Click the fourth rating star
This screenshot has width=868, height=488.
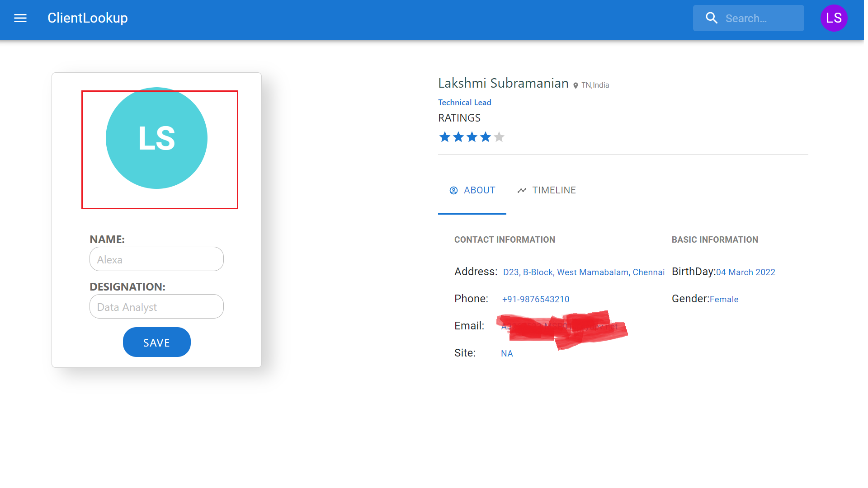click(x=486, y=137)
